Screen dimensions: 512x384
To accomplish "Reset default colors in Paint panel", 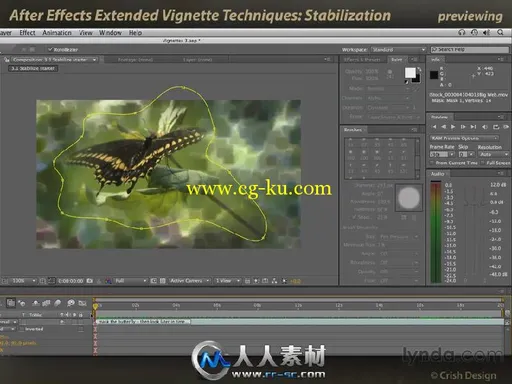I will [x=407, y=82].
